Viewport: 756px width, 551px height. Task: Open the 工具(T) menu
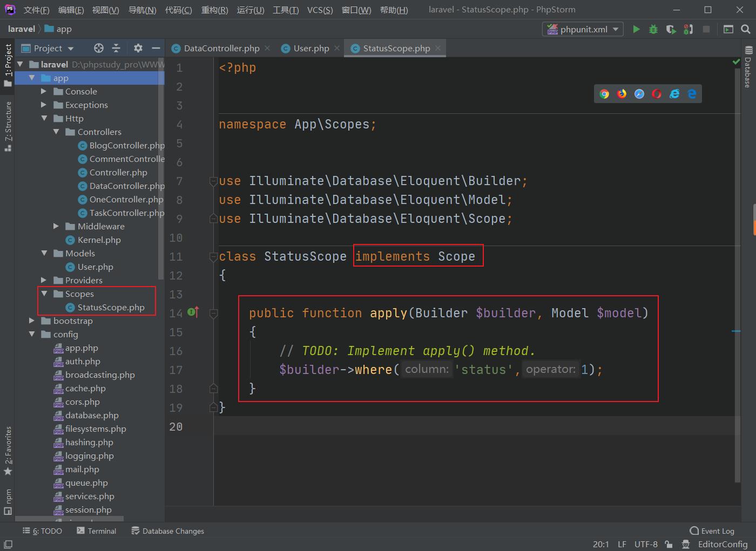[286, 10]
